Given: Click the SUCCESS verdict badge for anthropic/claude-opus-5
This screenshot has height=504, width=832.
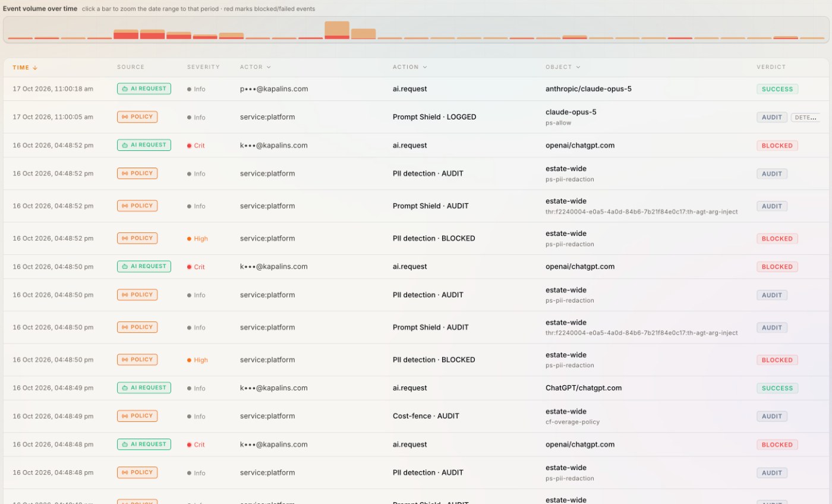Looking at the screenshot, I should point(777,89).
